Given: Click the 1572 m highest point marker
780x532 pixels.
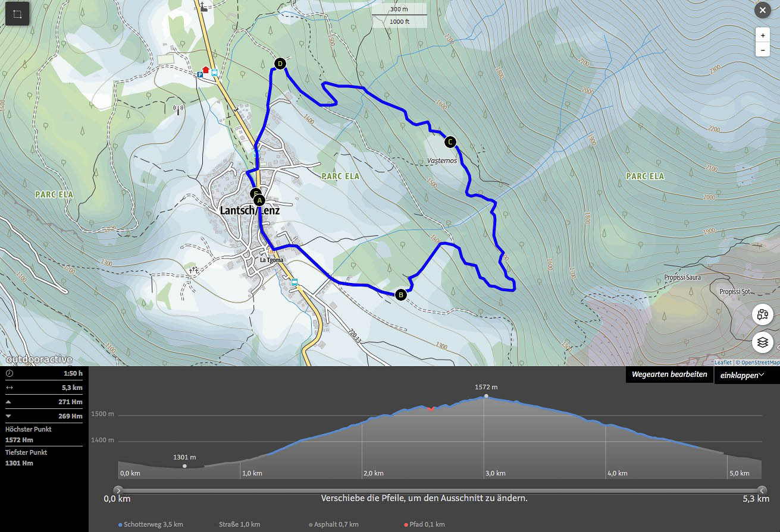Looking at the screenshot, I should [x=486, y=396].
